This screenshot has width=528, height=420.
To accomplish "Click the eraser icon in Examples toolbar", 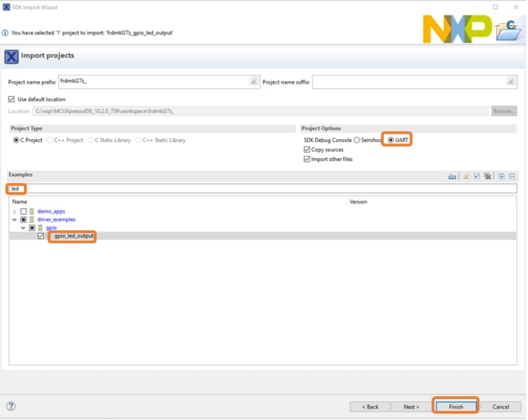I will (x=465, y=176).
